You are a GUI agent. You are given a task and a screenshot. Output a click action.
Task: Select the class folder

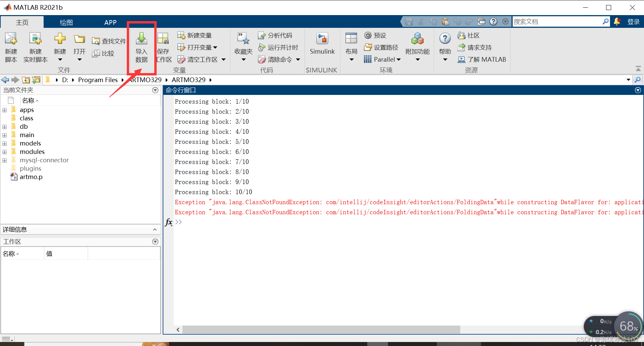click(x=26, y=118)
